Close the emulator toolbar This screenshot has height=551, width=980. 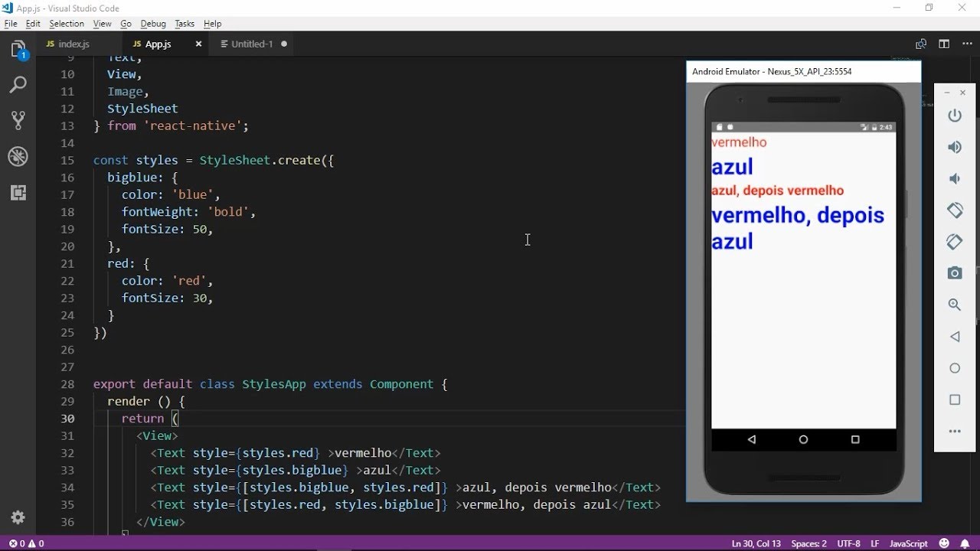[x=963, y=93]
